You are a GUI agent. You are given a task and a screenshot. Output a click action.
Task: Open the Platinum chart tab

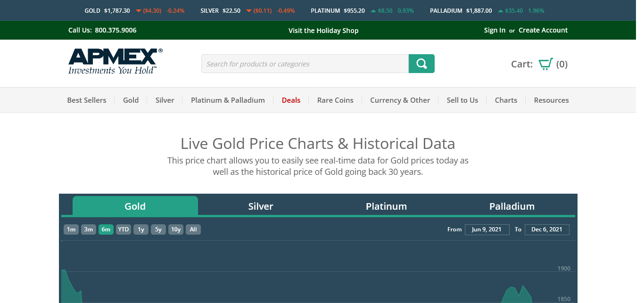tap(386, 206)
